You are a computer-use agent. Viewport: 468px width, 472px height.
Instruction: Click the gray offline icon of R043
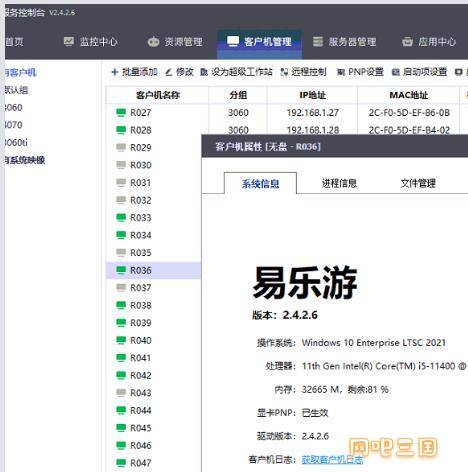[121, 393]
